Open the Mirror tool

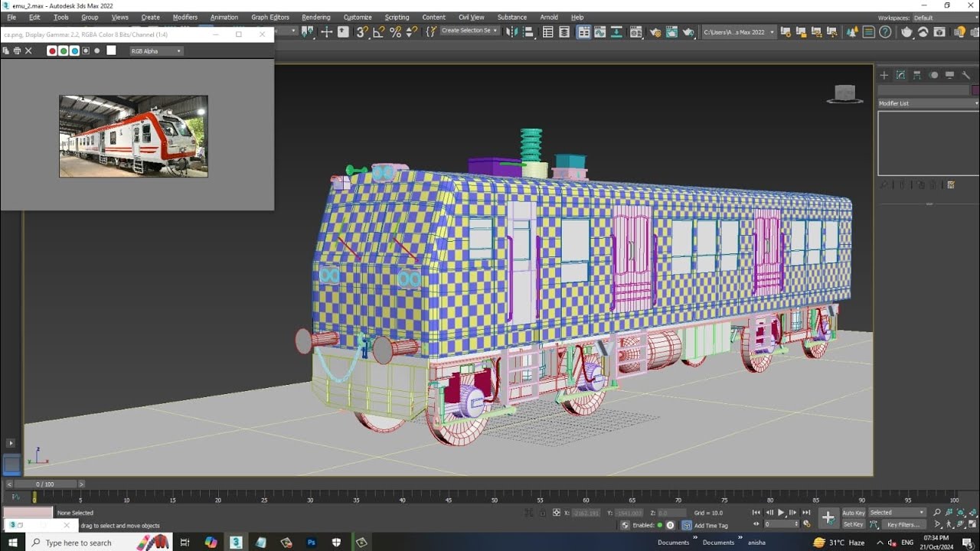tap(512, 32)
